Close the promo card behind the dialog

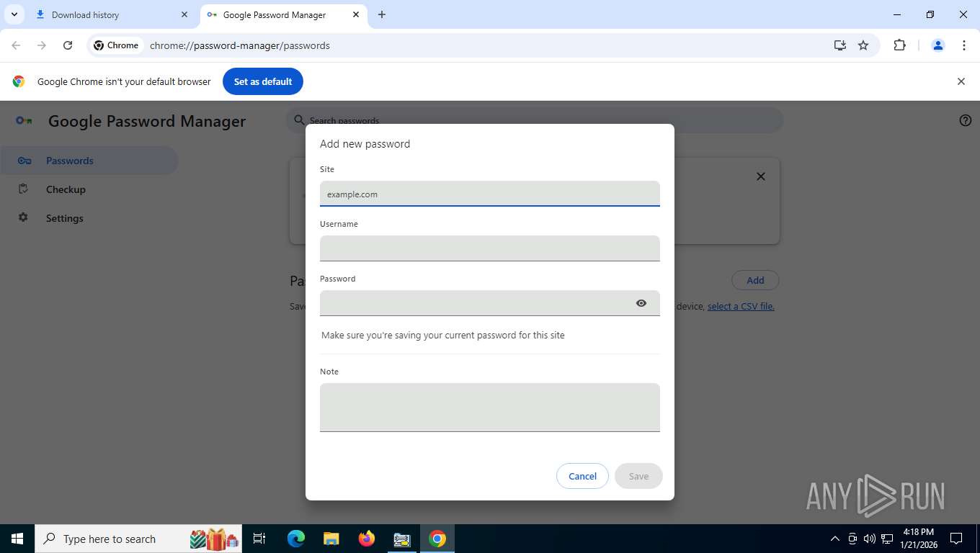tap(760, 176)
